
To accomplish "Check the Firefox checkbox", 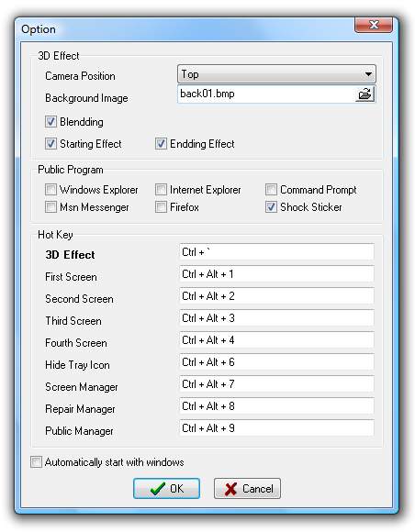I will [x=161, y=206].
